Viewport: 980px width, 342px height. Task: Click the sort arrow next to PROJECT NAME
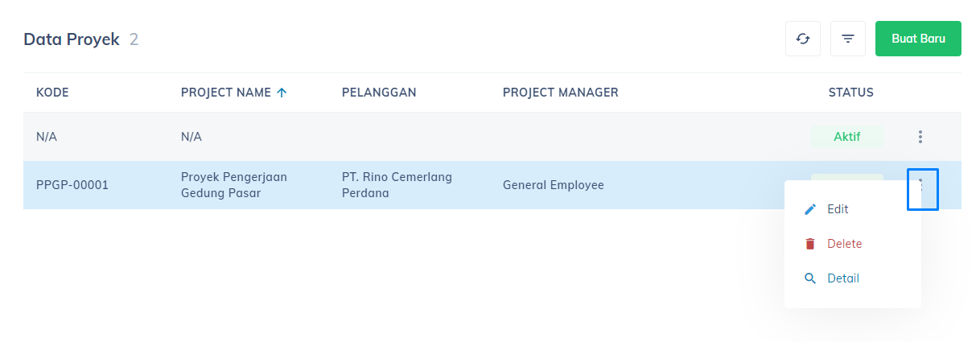(x=282, y=93)
